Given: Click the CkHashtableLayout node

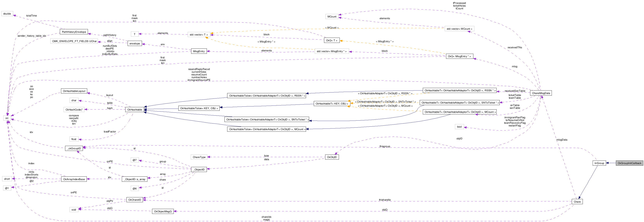Looking at the screenshot, I should pos(74,91).
